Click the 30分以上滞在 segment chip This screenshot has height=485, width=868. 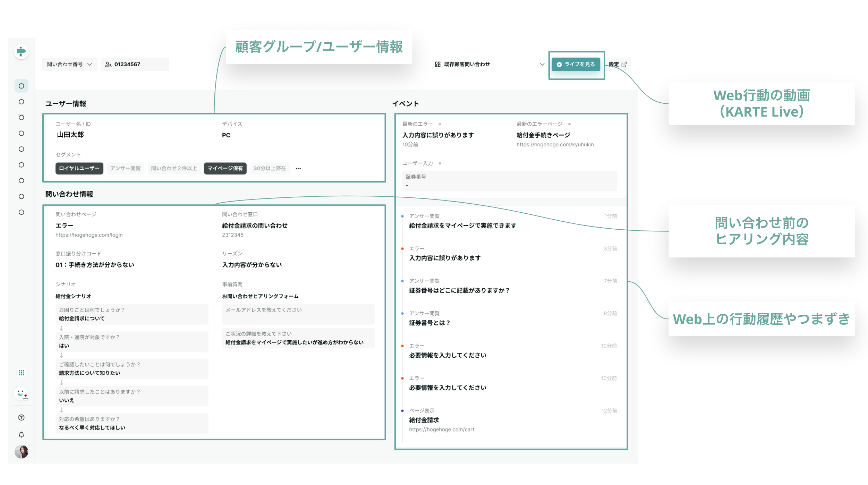click(270, 169)
